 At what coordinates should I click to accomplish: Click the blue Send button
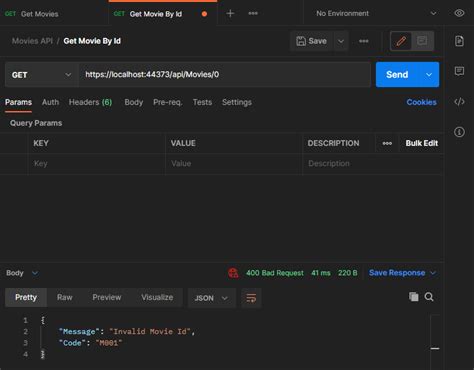[x=397, y=75]
